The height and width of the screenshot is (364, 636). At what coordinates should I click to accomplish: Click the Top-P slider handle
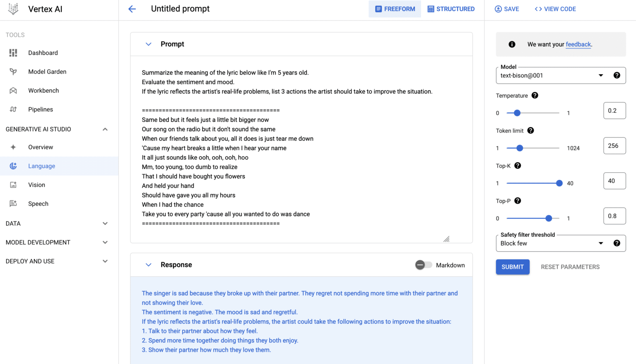pyautogui.click(x=549, y=218)
